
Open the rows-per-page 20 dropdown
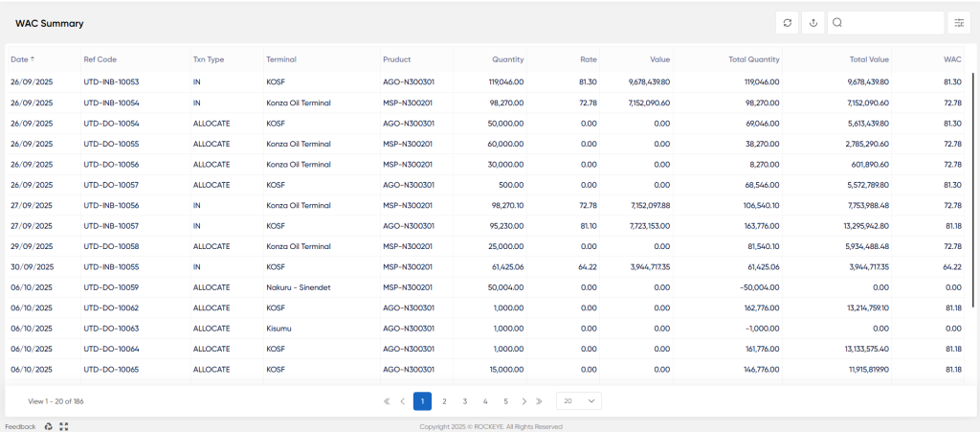coord(579,401)
